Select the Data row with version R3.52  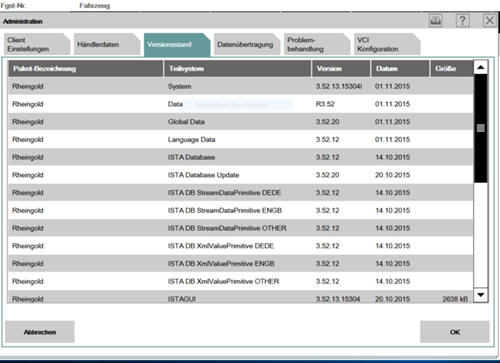click(240, 104)
